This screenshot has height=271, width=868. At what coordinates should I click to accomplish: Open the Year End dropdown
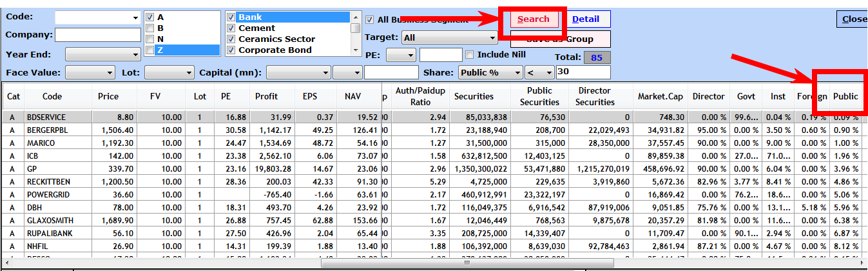[103, 55]
